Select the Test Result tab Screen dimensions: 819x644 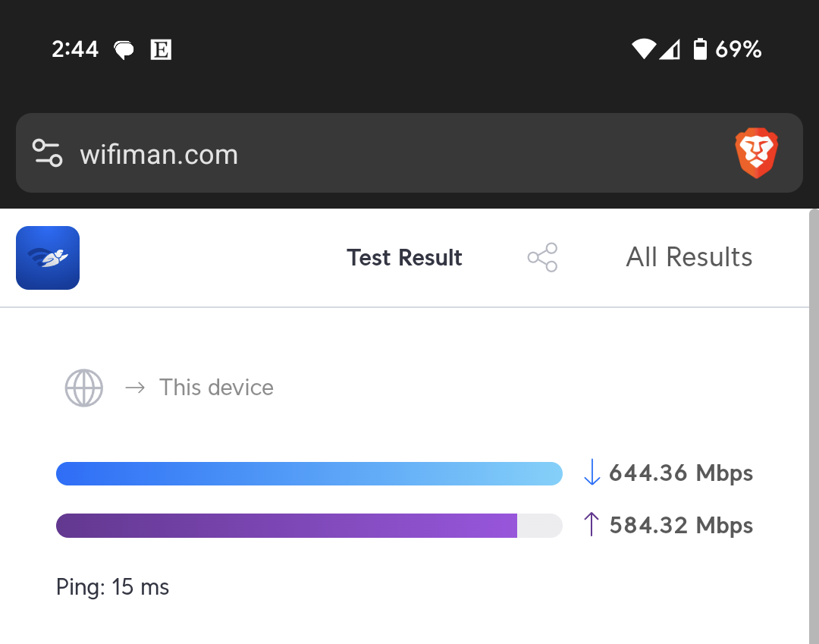pyautogui.click(x=404, y=257)
